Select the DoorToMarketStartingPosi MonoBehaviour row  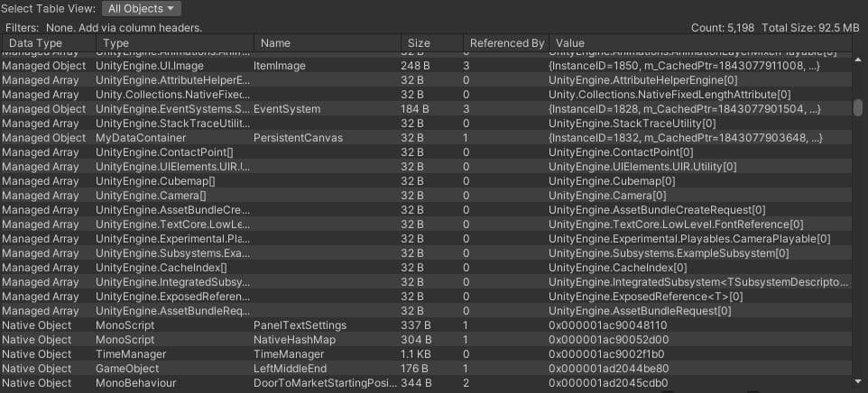(x=323, y=383)
